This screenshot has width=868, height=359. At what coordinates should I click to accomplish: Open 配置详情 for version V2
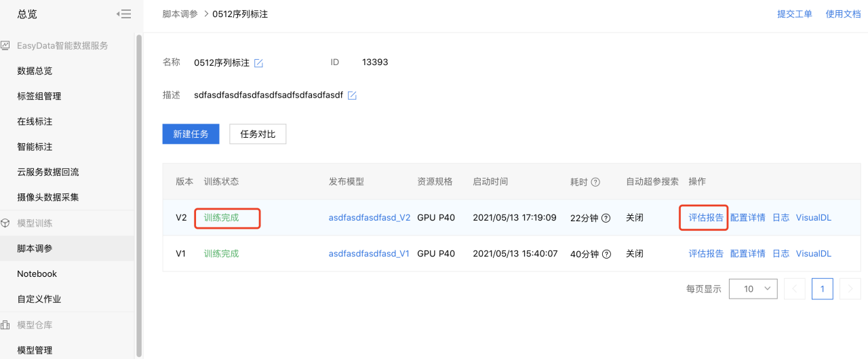(x=748, y=218)
